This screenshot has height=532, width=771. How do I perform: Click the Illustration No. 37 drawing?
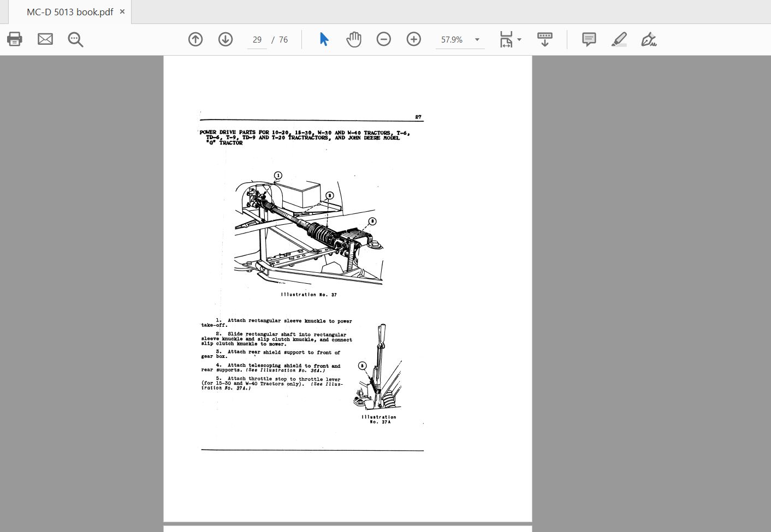[x=309, y=229]
